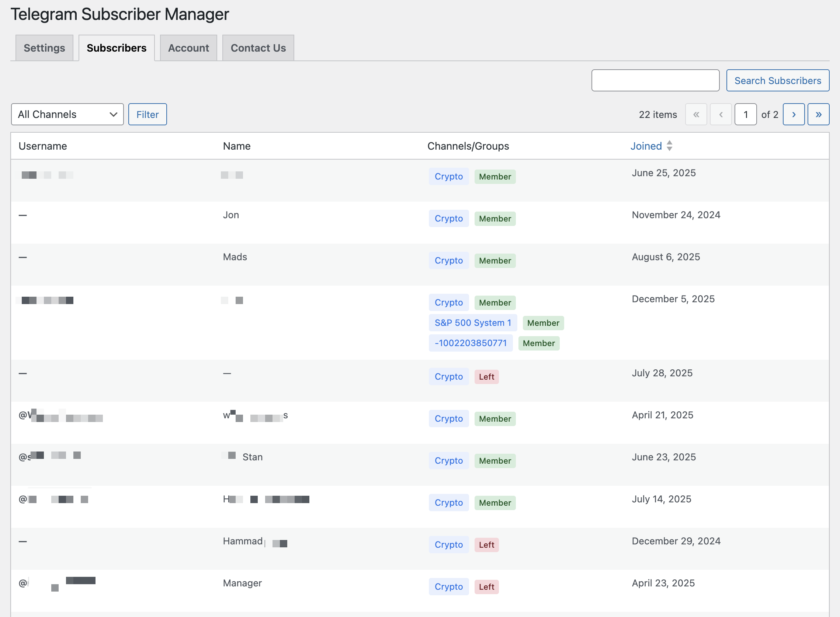Click the -1002203850771 channel tag
This screenshot has height=617, width=840.
tap(471, 343)
